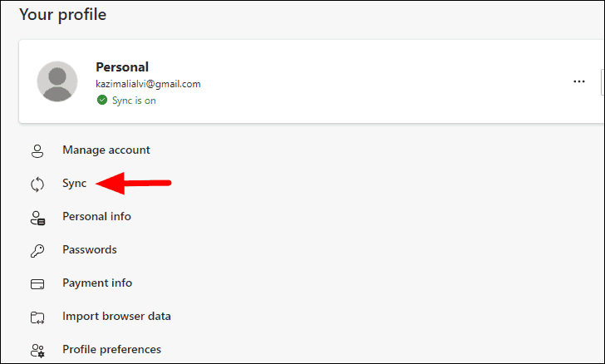Select Payment info
The image size is (605, 364).
click(x=97, y=283)
